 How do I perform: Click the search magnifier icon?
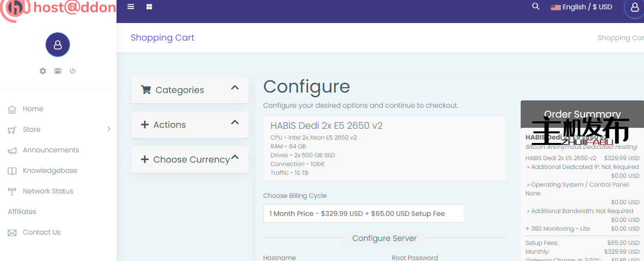pos(536,6)
